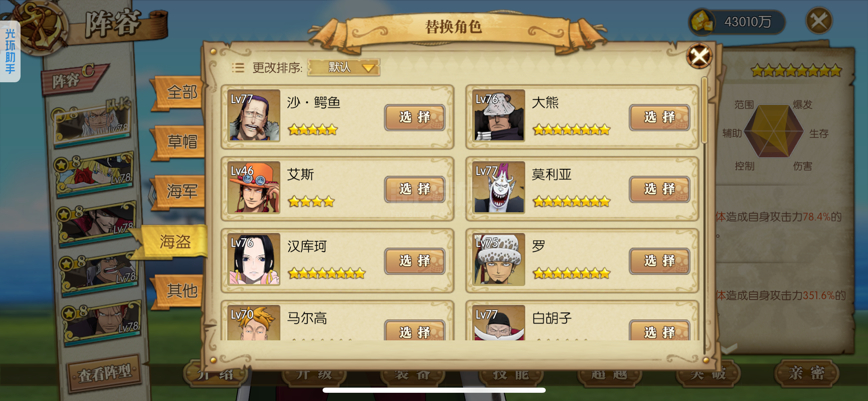Image resolution: width=868 pixels, height=401 pixels.
Task: Close the 替换角色 dialog with the X
Action: [x=699, y=56]
